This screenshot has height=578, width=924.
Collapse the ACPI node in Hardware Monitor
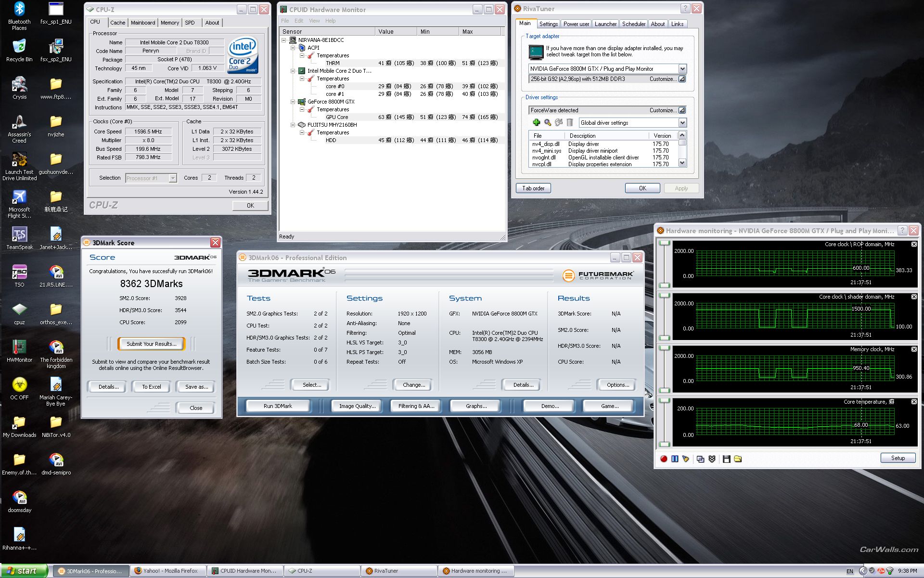293,48
